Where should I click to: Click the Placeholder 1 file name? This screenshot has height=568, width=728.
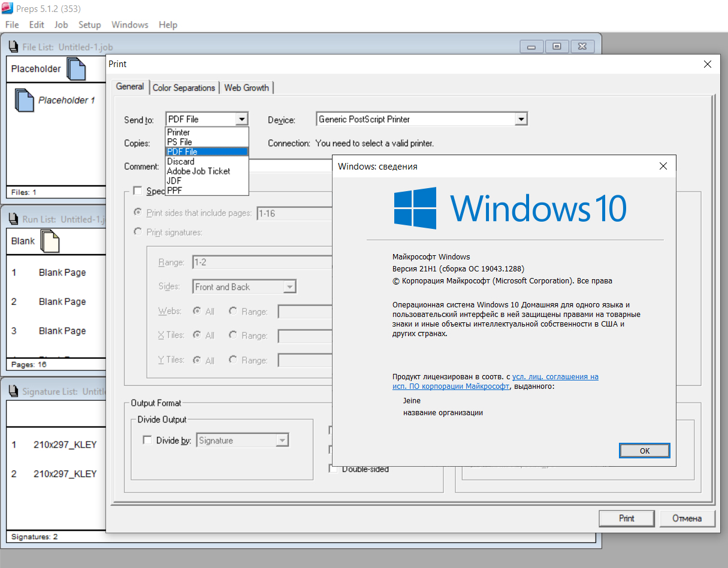coord(67,101)
